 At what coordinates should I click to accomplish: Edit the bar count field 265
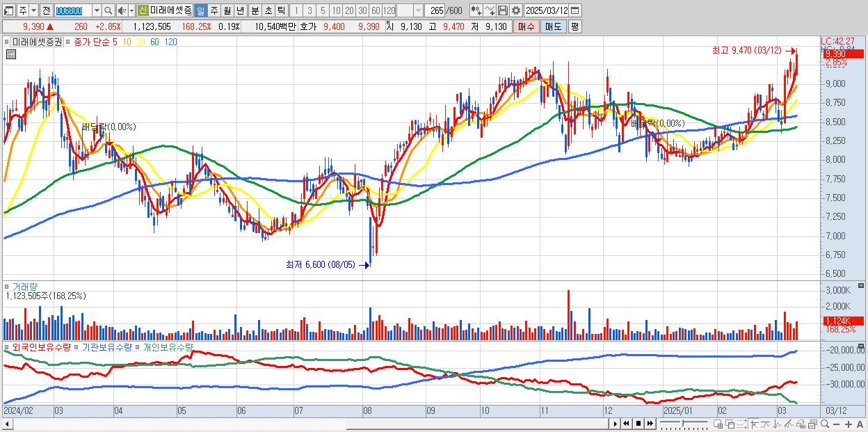[435, 10]
